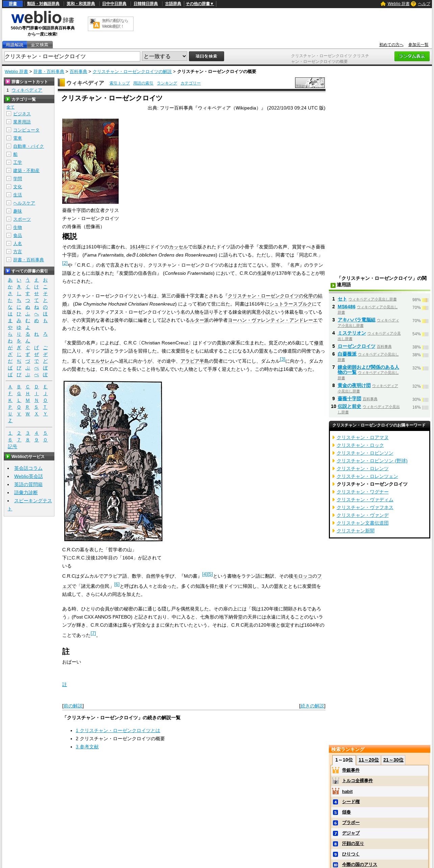Click the 項目を検索 search button
Viewport: 434px width, 868px height.
click(x=207, y=56)
